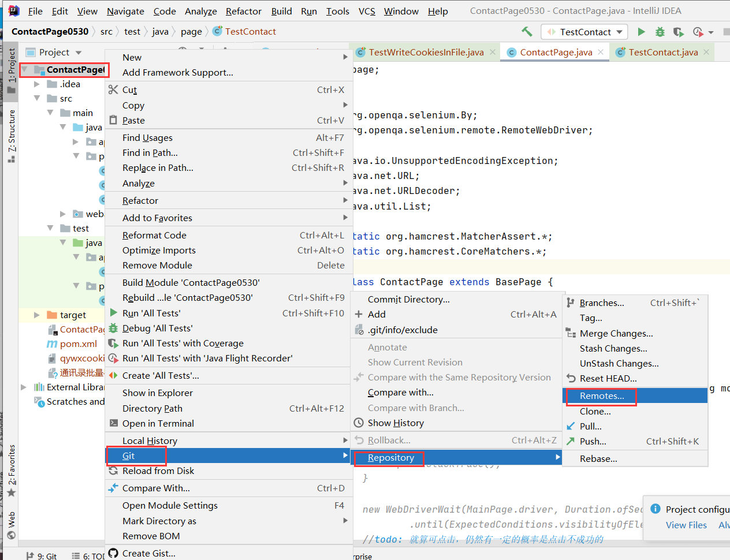The image size is (730, 560).
Task: Click the Build project hammer icon
Action: (x=527, y=32)
